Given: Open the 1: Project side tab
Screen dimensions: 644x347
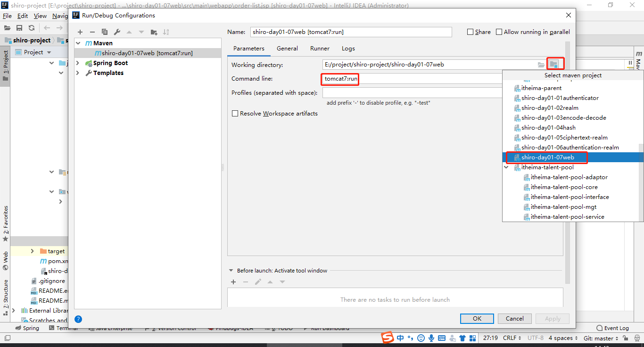Looking at the screenshot, I should click(x=6, y=65).
